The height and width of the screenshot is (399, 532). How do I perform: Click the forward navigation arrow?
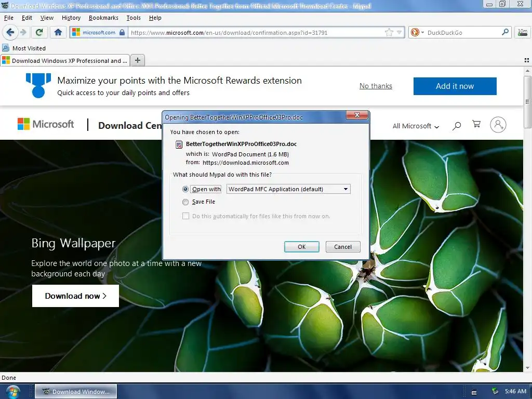point(23,33)
